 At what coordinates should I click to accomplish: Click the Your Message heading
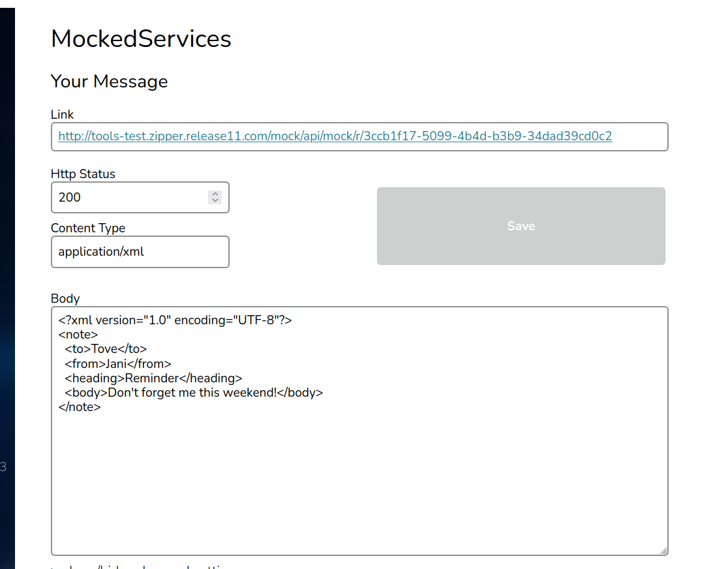point(109,82)
